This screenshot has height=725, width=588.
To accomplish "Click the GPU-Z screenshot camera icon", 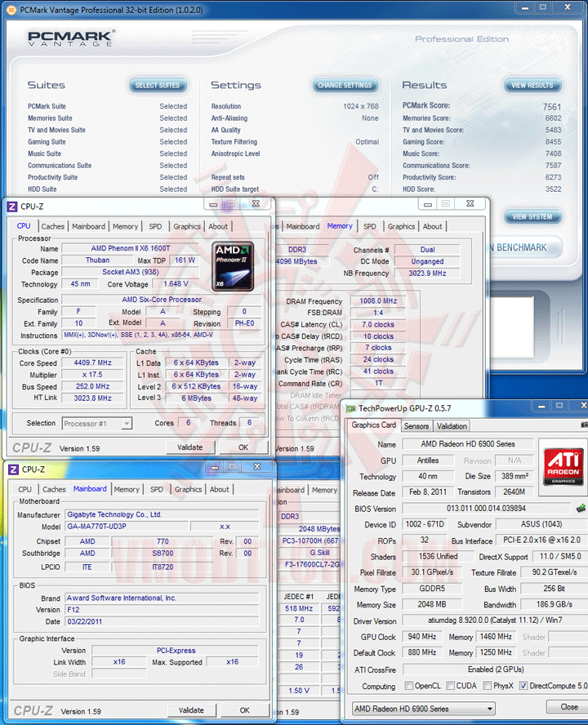I will 584,425.
